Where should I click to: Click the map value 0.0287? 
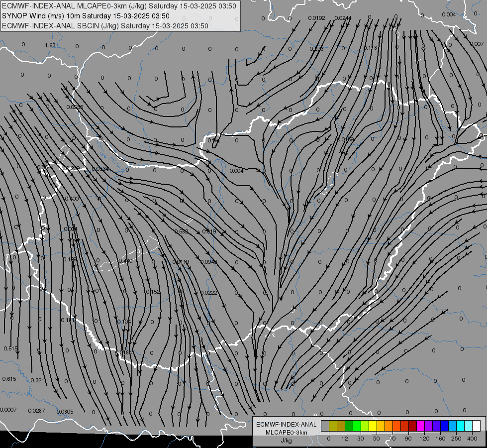pyautogui.click(x=37, y=411)
